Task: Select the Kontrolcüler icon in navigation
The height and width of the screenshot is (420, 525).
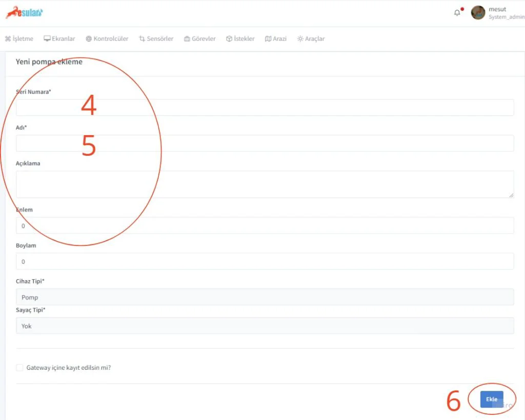Action: coord(89,39)
